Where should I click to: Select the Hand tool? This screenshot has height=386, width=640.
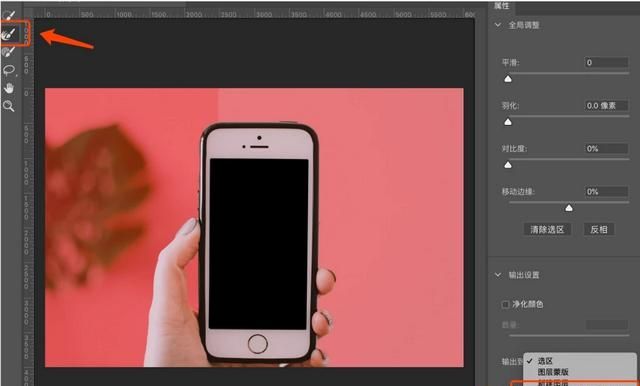tap(9, 88)
